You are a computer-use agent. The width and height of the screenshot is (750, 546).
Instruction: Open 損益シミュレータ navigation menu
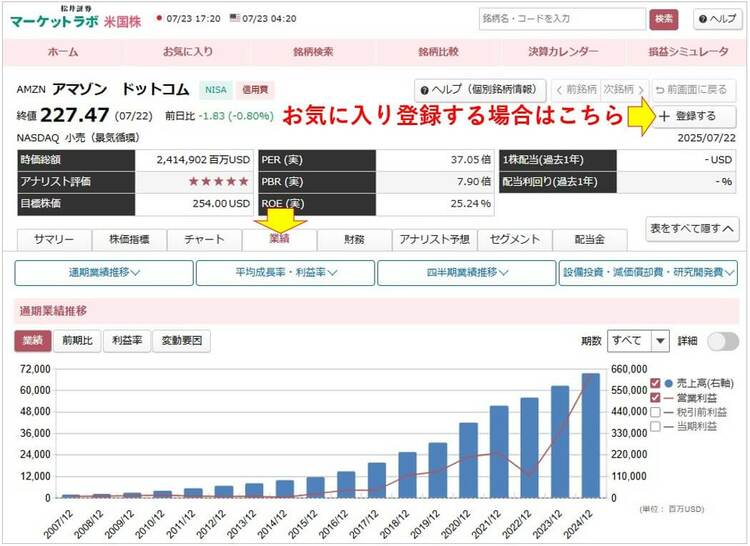coord(688,52)
